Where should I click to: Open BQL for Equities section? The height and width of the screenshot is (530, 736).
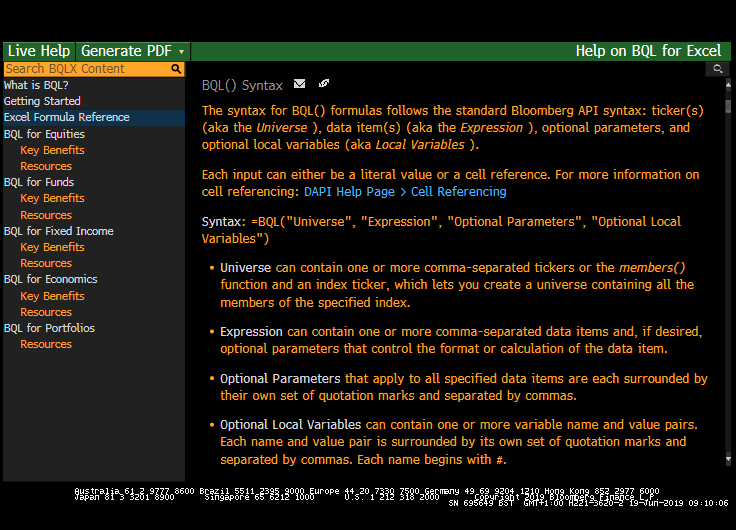coord(44,134)
